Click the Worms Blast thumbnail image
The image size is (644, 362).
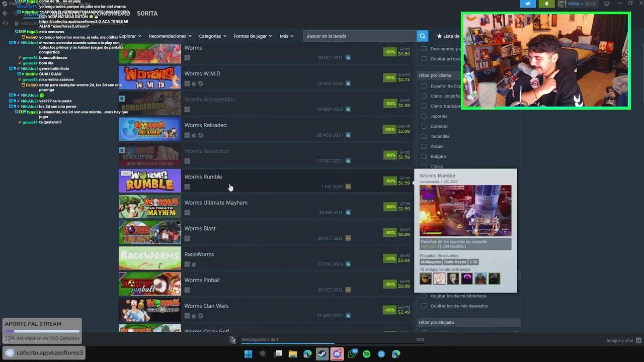(x=150, y=232)
